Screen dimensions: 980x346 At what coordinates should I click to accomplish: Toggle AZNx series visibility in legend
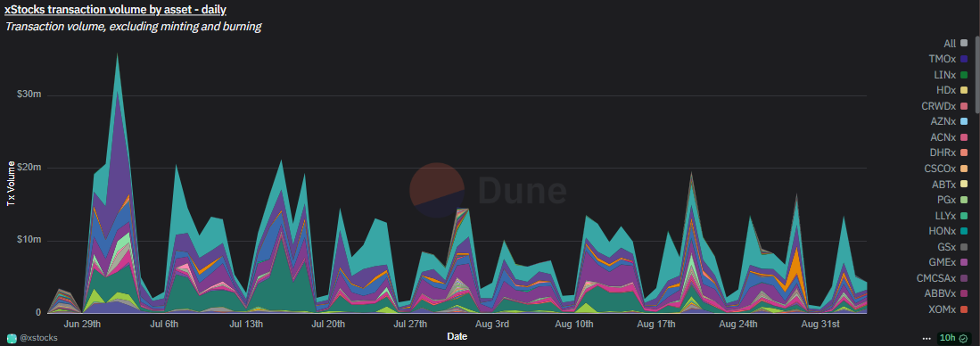[x=950, y=121]
